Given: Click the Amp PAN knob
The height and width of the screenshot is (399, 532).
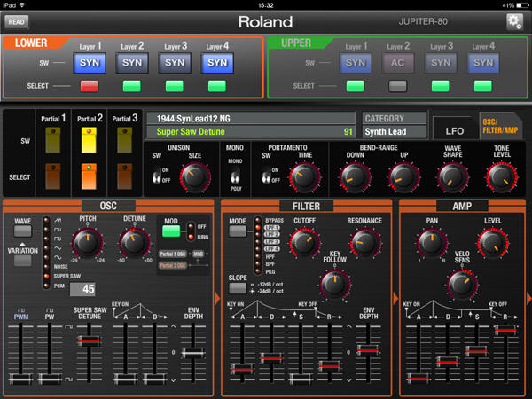Looking at the screenshot, I should coord(432,243).
